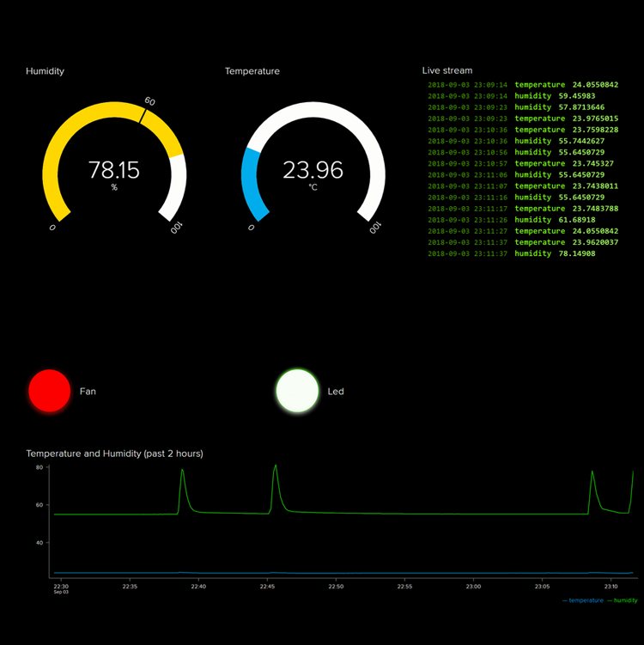Select the Temperature widget title
644x645 pixels.
(x=252, y=71)
